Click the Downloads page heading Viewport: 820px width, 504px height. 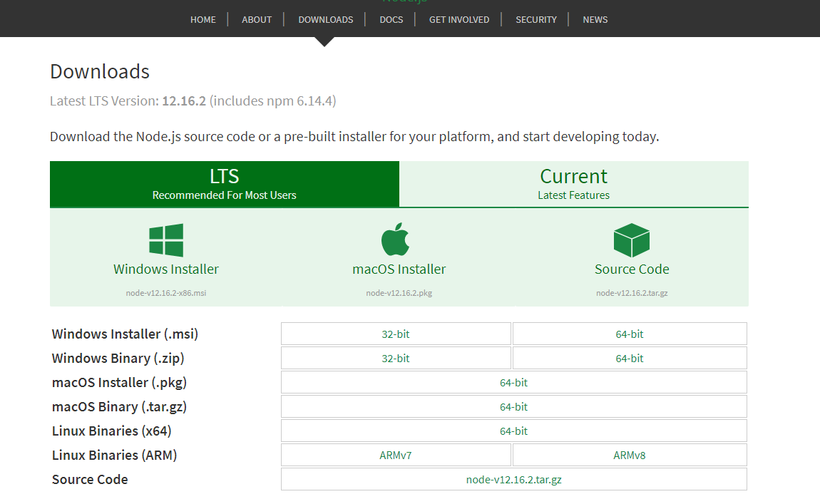100,71
